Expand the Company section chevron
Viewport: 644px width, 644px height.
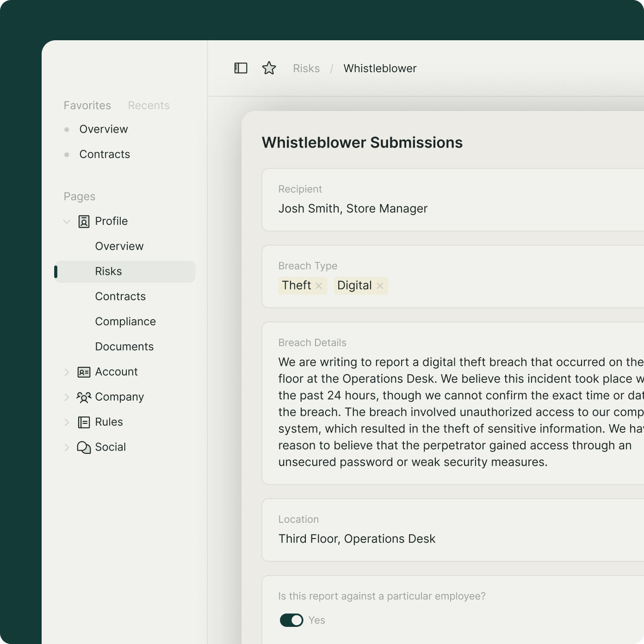[67, 397]
